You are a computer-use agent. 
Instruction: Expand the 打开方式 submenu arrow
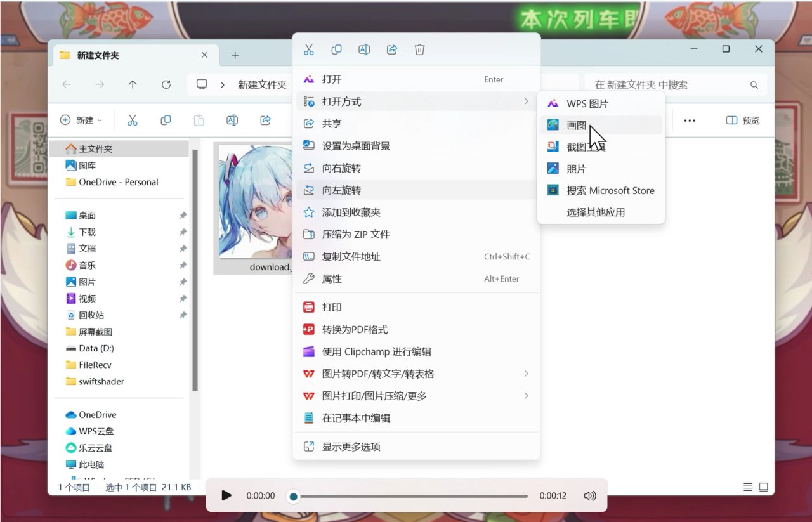[526, 101]
